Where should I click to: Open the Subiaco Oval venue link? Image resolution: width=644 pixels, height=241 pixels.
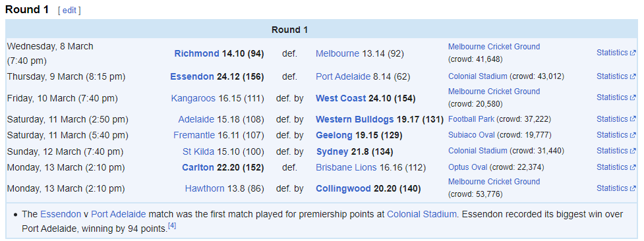pos(471,135)
